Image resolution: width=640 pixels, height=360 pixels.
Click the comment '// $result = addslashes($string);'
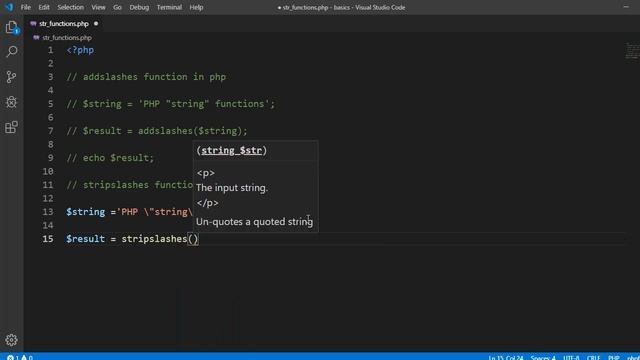tap(157, 131)
